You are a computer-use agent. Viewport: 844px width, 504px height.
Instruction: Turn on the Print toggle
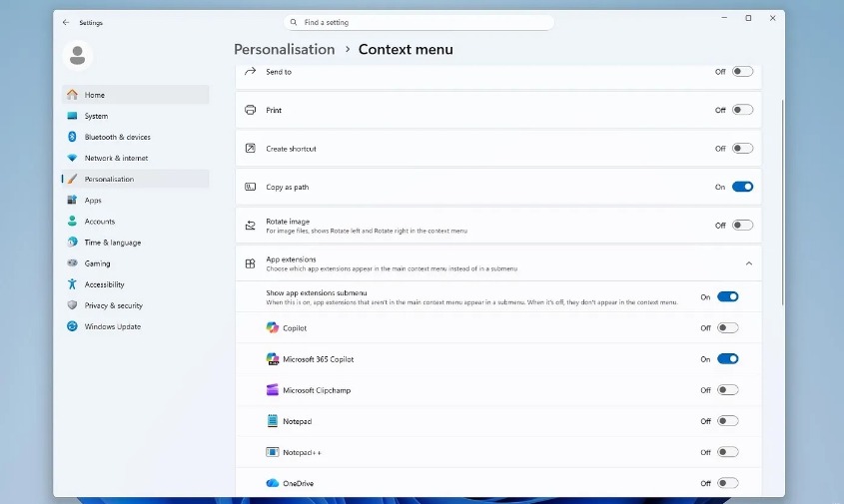pos(742,110)
